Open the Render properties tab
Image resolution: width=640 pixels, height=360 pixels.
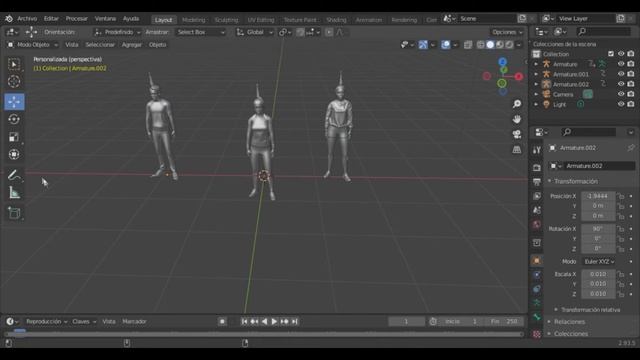(x=537, y=168)
